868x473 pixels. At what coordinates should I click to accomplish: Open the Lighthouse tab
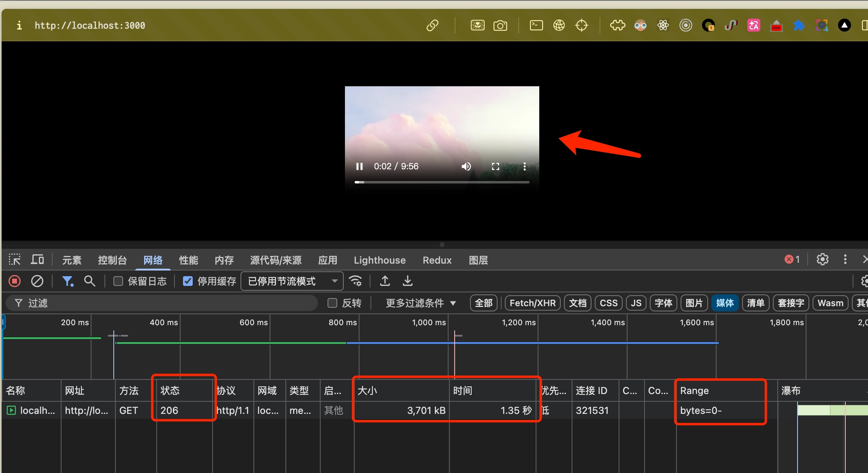(x=379, y=260)
